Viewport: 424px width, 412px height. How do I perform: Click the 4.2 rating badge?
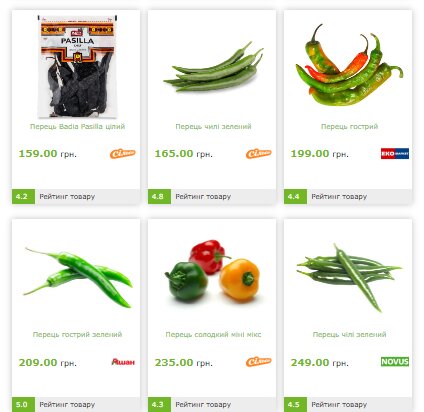coord(23,197)
